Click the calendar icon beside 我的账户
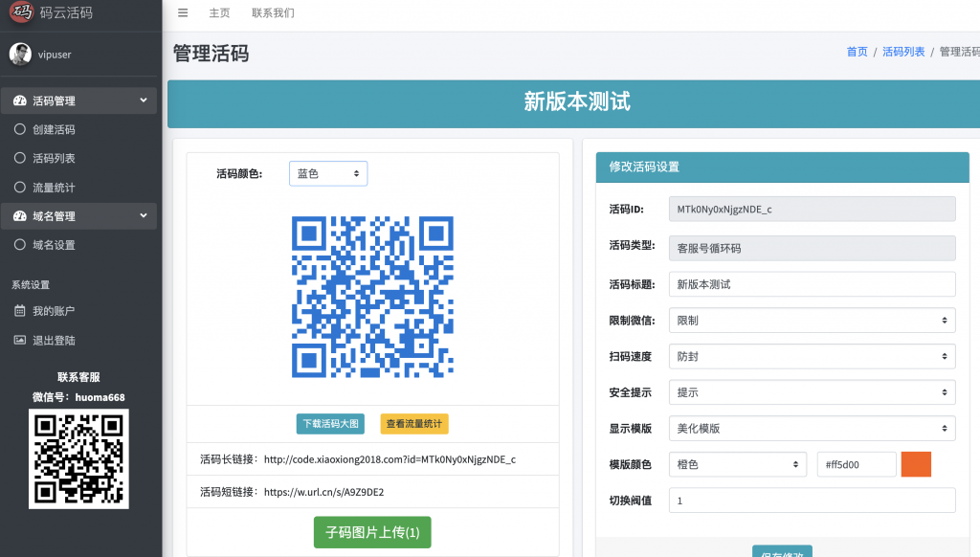Screen dimensions: 980x557 [x=20, y=311]
